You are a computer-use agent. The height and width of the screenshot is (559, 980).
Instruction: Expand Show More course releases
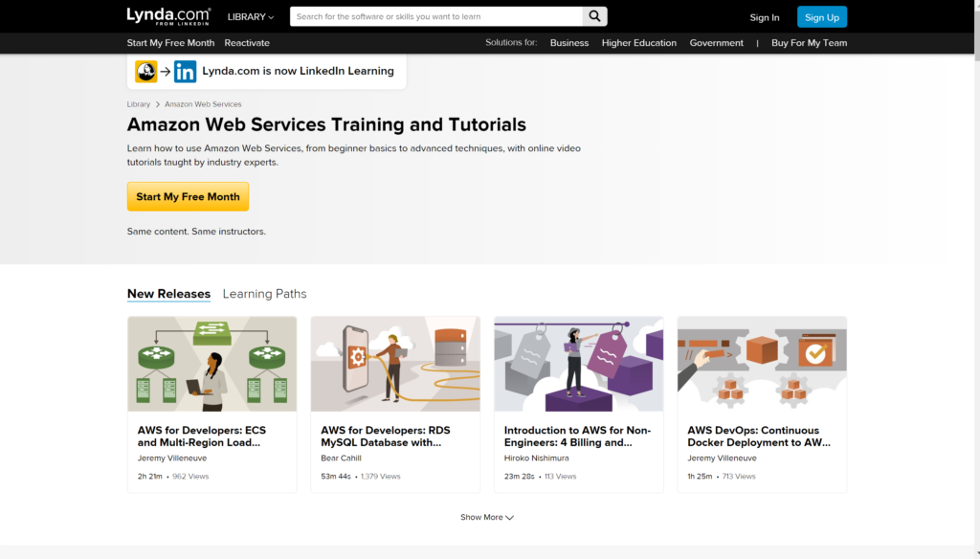tap(487, 517)
